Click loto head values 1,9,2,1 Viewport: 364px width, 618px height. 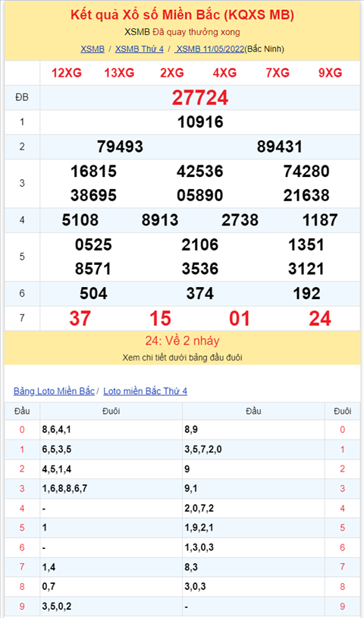[x=199, y=528]
